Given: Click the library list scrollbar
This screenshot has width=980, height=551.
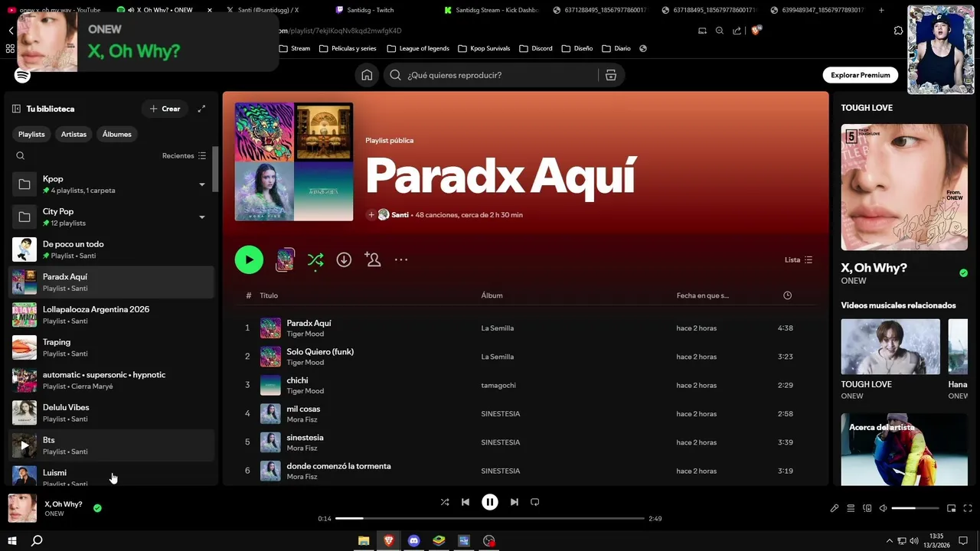Looking at the screenshot, I should 215,168.
